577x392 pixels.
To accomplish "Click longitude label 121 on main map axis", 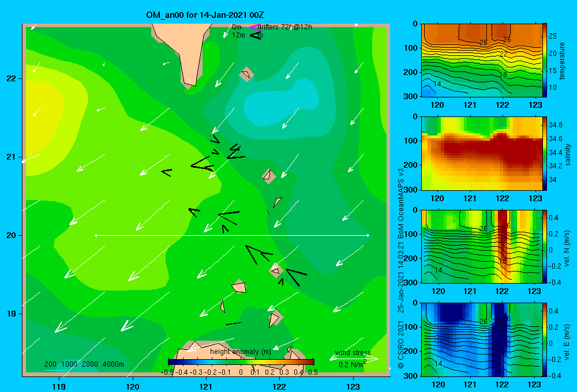I will click(x=206, y=386).
